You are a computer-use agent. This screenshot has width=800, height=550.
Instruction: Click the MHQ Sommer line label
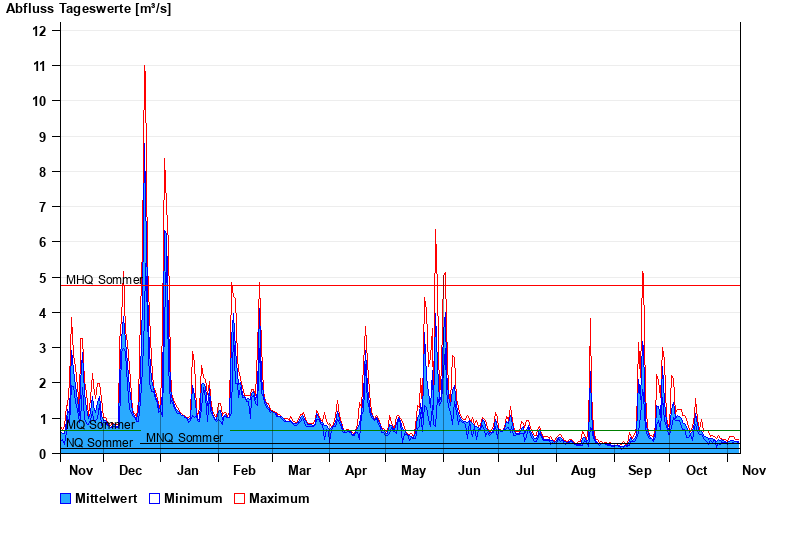[x=104, y=280]
